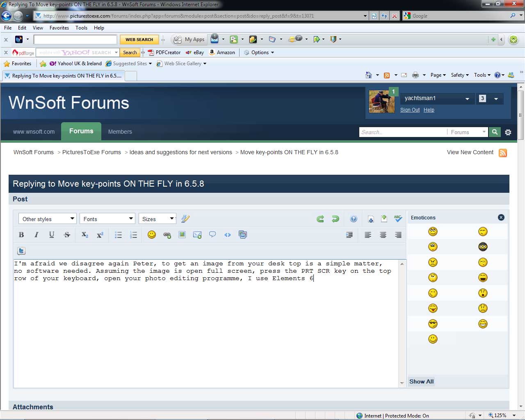Viewport: 525px width, 420px height.
Task: Expand the Sizes dropdown
Action: [157, 219]
